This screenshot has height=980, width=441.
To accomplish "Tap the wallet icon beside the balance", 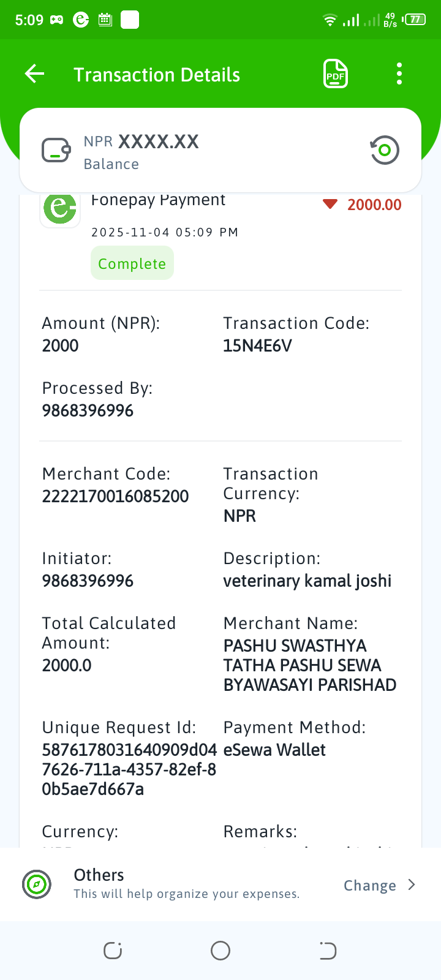I will tap(56, 150).
